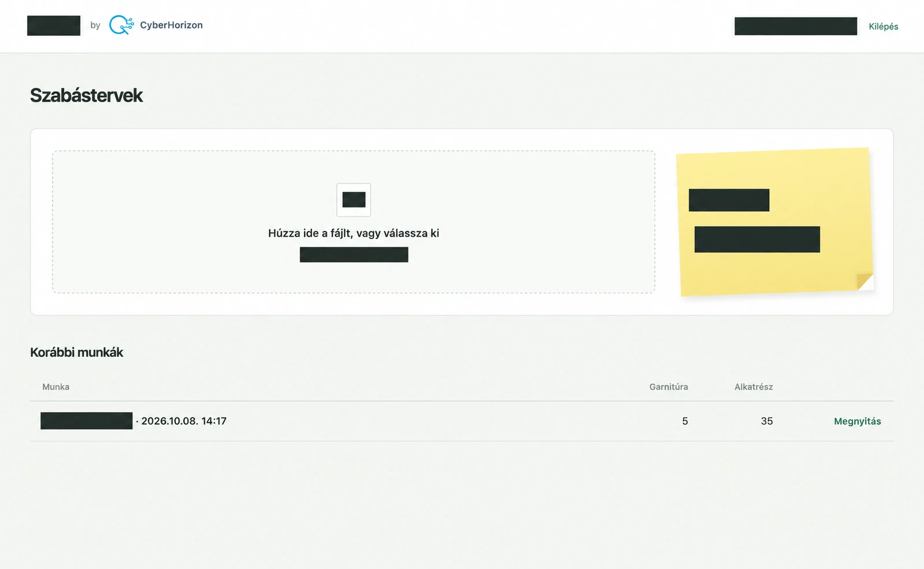This screenshot has height=569, width=924.
Task: Click the "Húzza ide a fájlt, vagy válassza ki" text
Action: pyautogui.click(x=354, y=233)
